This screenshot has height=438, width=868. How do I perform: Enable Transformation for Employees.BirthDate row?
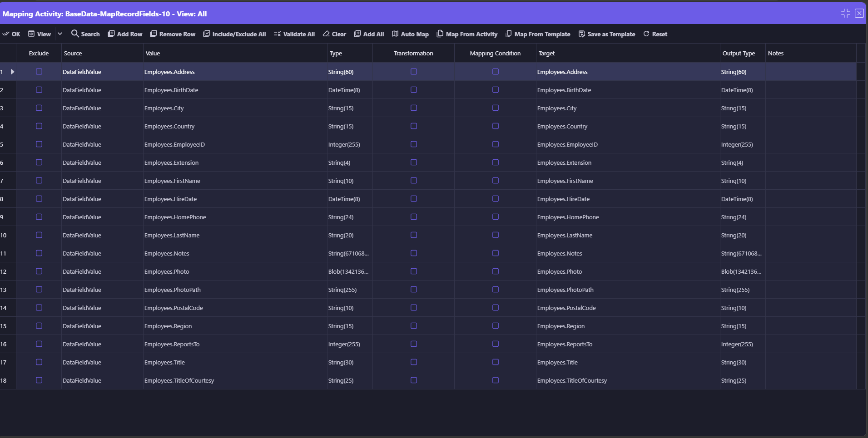pos(413,90)
